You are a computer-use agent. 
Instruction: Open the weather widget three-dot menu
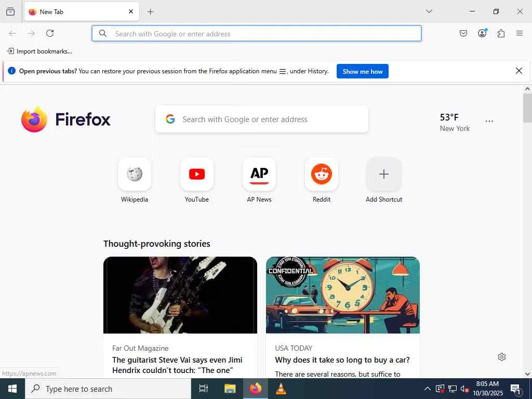point(489,121)
